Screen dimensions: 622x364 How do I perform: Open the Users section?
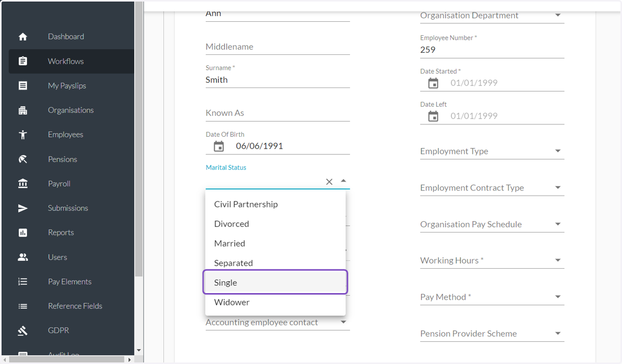coord(58,257)
